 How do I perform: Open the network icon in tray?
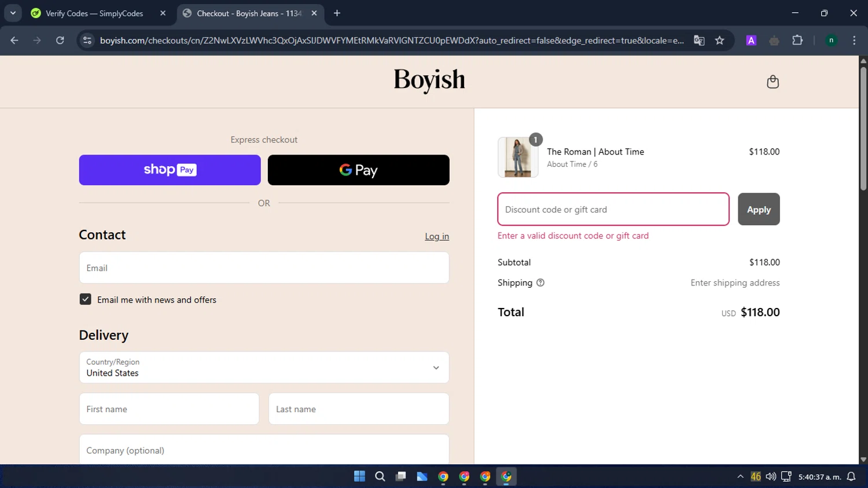click(x=786, y=476)
